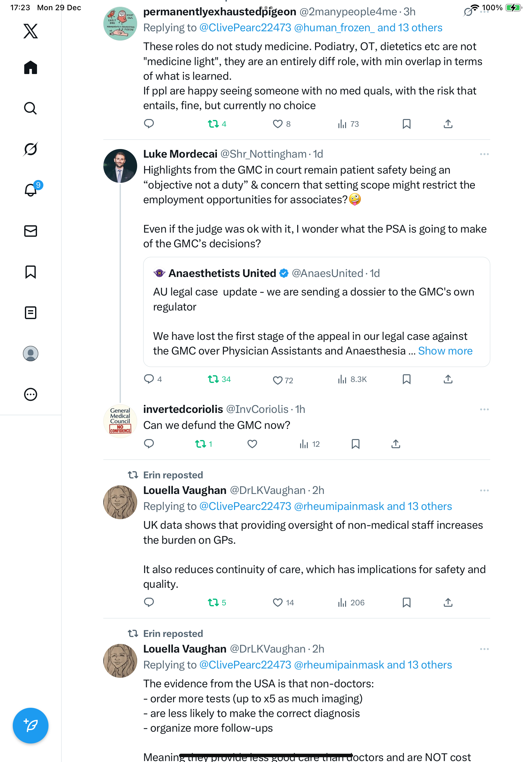Open the X logo at top left

pos(31,31)
